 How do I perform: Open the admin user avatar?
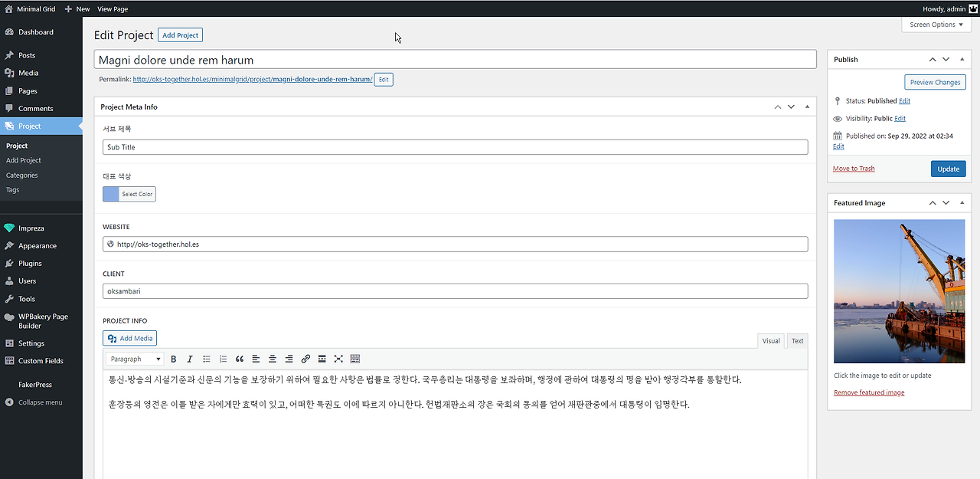[x=974, y=8]
